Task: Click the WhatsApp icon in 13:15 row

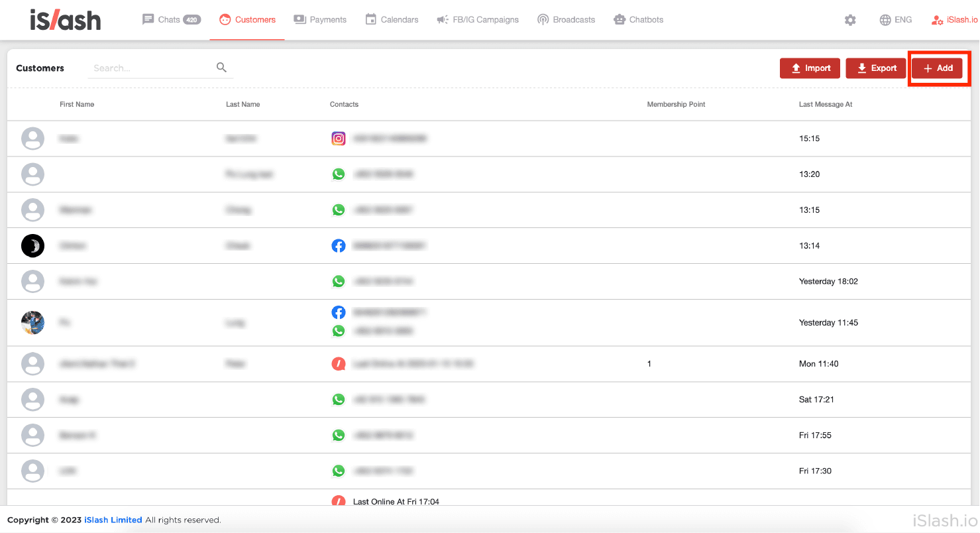Action: click(339, 210)
